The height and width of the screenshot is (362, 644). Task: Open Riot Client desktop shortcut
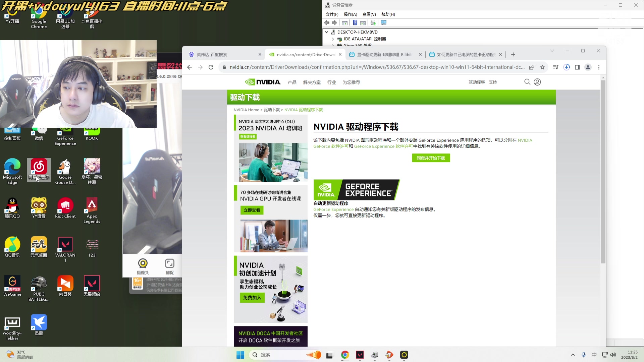(65, 208)
